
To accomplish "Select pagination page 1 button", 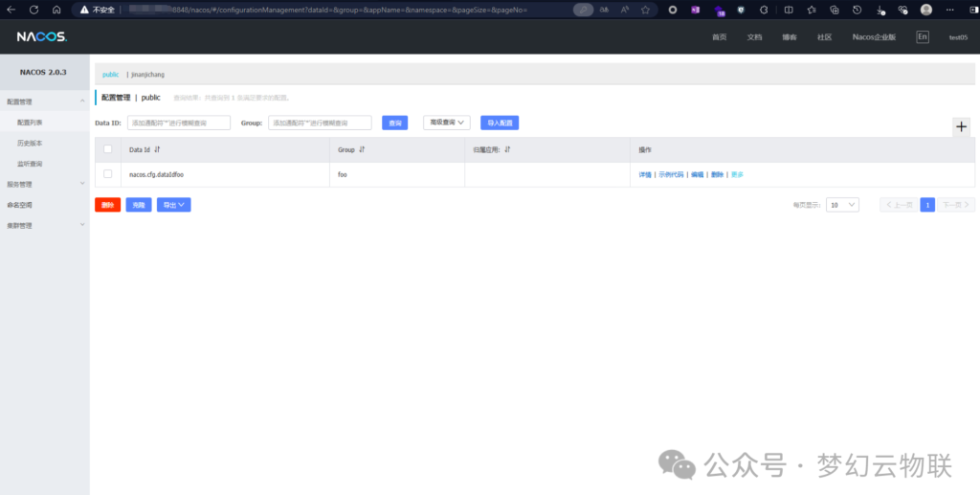I will [x=927, y=204].
